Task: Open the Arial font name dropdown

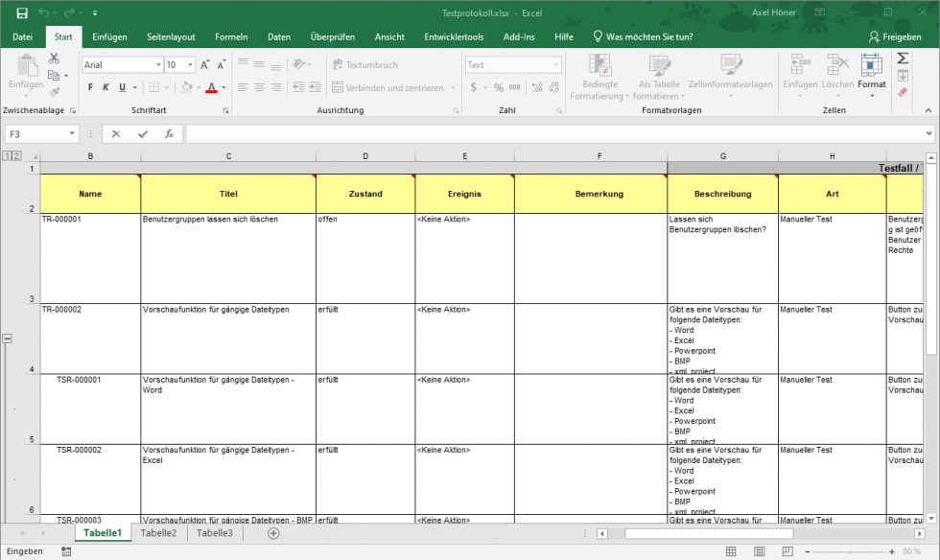Action: 158,65
